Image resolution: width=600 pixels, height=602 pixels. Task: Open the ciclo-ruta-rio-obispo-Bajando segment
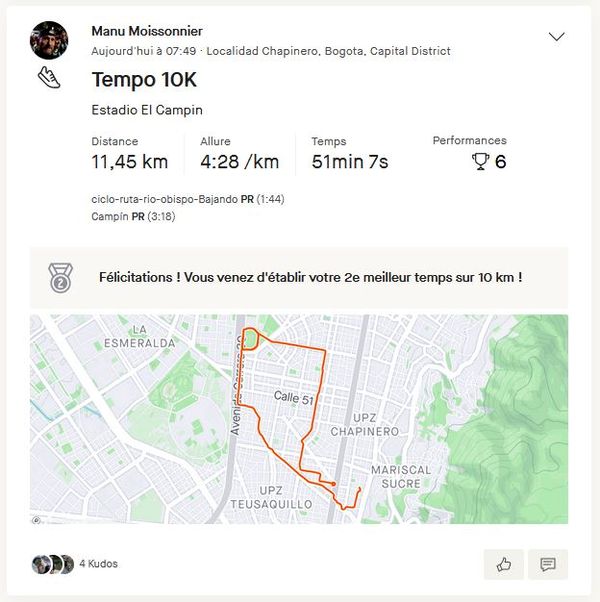click(x=165, y=199)
